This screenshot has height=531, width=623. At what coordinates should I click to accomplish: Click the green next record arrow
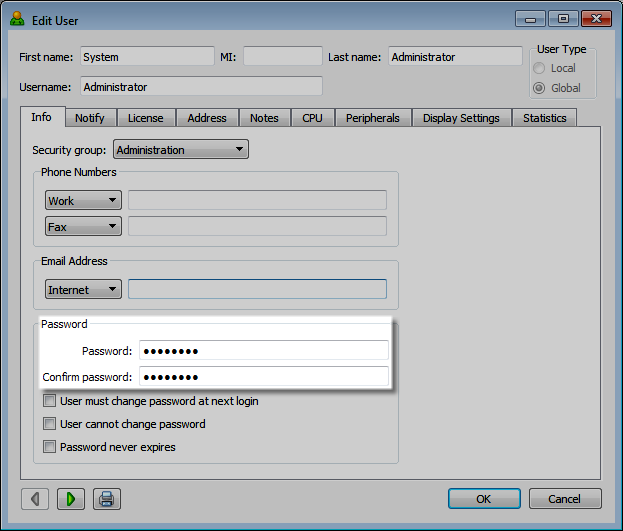click(71, 498)
